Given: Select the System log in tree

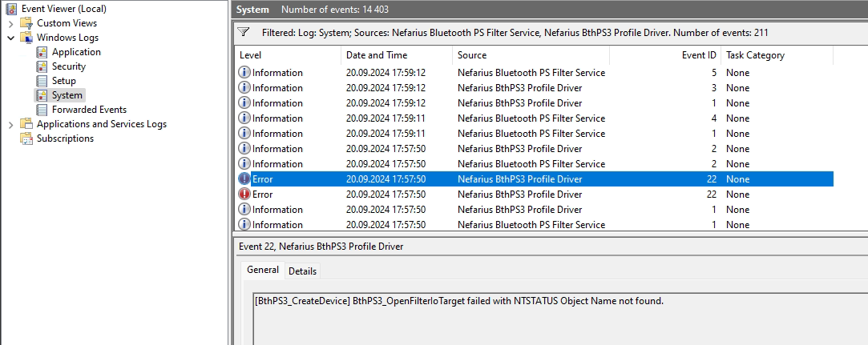Looking at the screenshot, I should (x=67, y=95).
